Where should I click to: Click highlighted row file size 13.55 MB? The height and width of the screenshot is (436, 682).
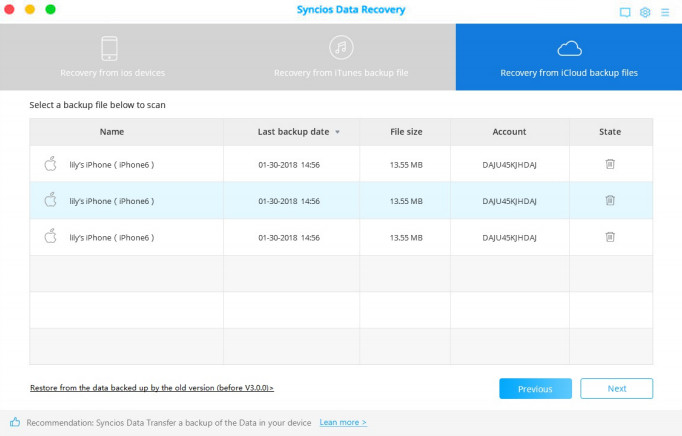(x=406, y=201)
